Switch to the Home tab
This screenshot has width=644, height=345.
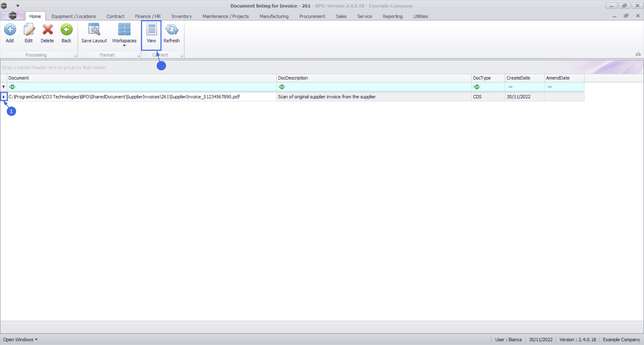(x=35, y=16)
